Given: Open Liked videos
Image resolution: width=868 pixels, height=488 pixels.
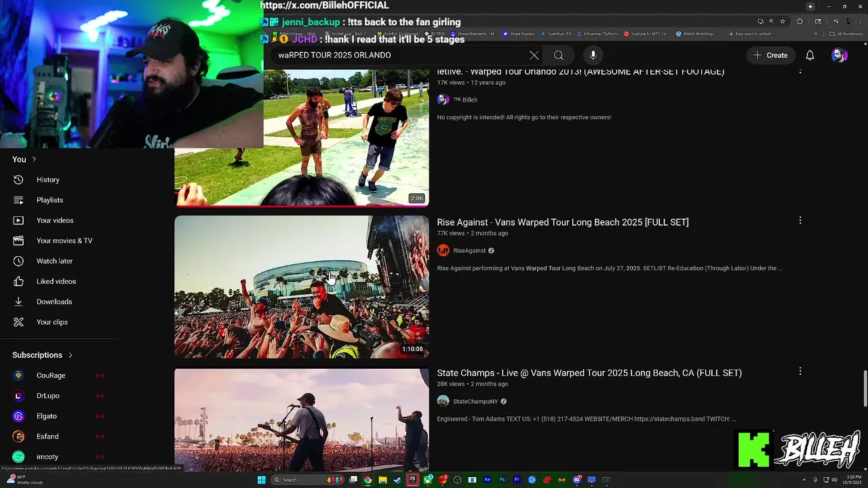Looking at the screenshot, I should click(56, 281).
